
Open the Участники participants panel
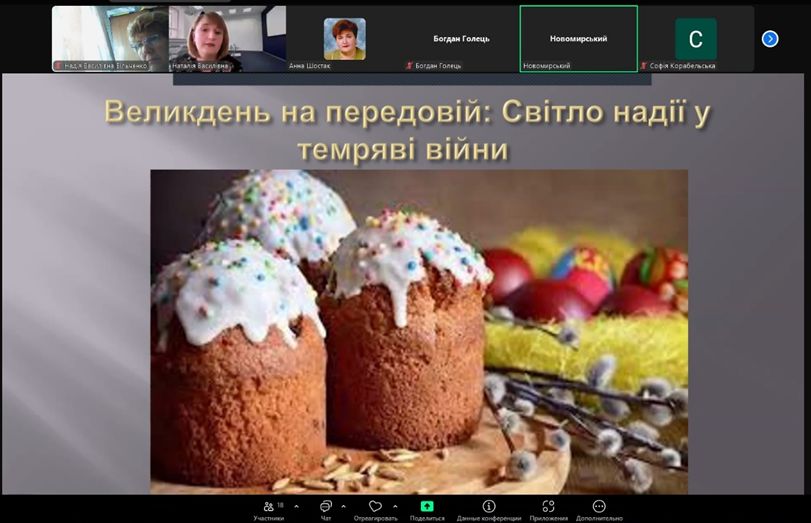(268, 509)
